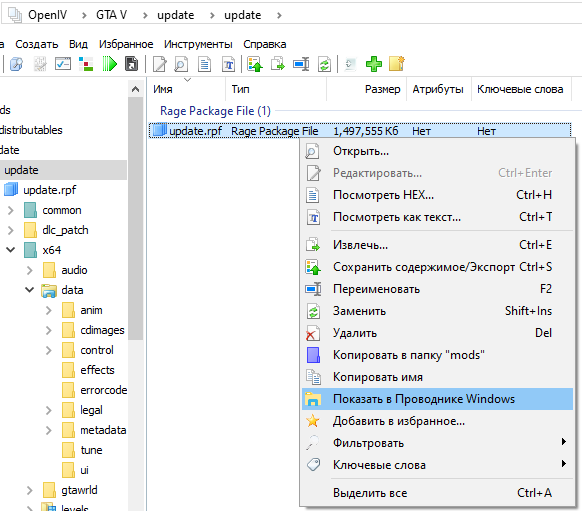The image size is (582, 511).
Task: Click the Rename toolbar icon
Action: click(301, 64)
